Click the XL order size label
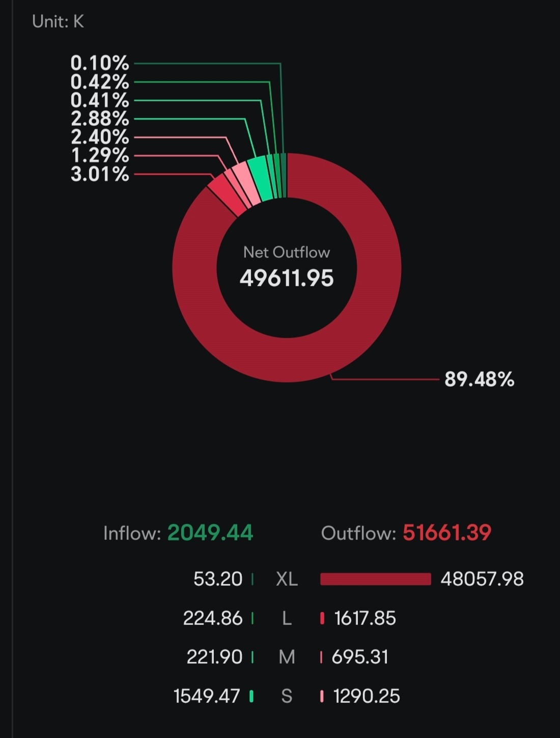Screen dimensions: 560x738 [287, 579]
